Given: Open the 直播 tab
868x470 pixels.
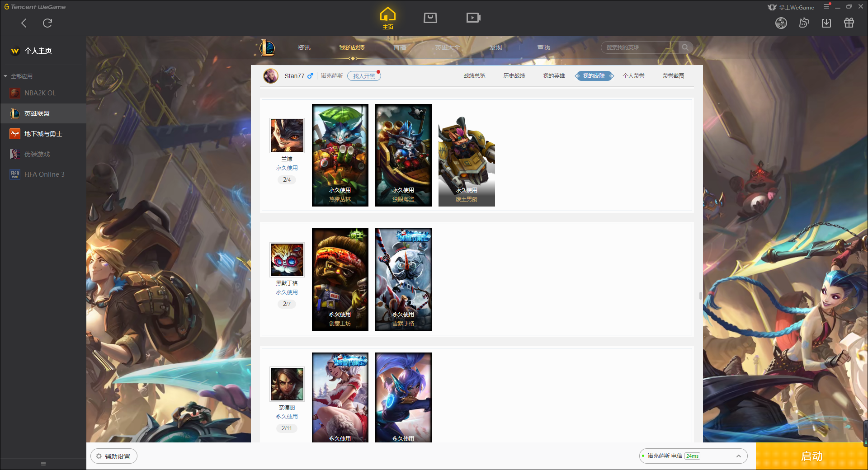Looking at the screenshot, I should point(400,47).
